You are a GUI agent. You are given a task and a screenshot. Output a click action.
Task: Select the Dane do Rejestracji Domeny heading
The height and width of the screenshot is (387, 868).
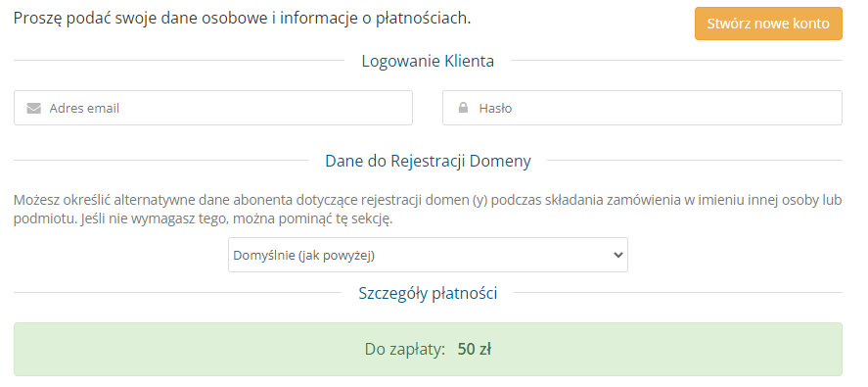coord(428,161)
